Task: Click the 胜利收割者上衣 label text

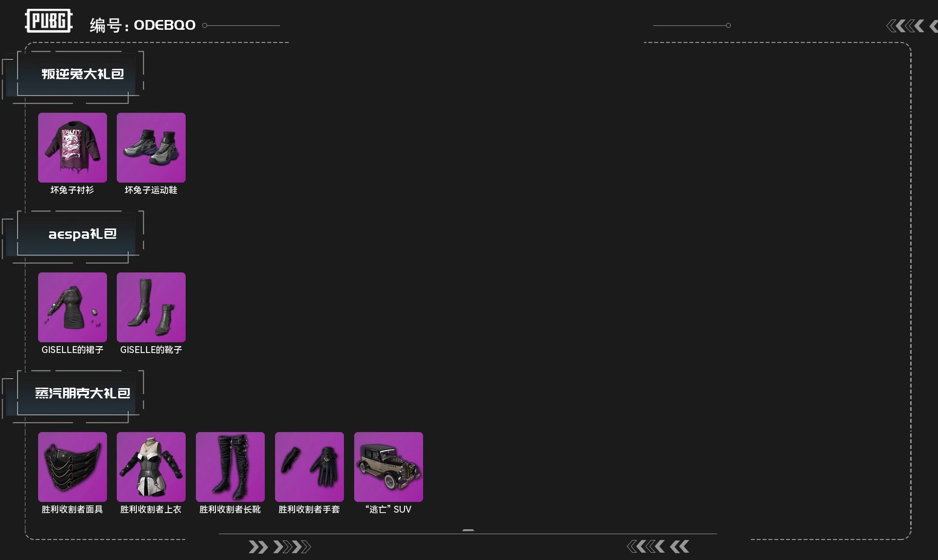Action: 151,509
